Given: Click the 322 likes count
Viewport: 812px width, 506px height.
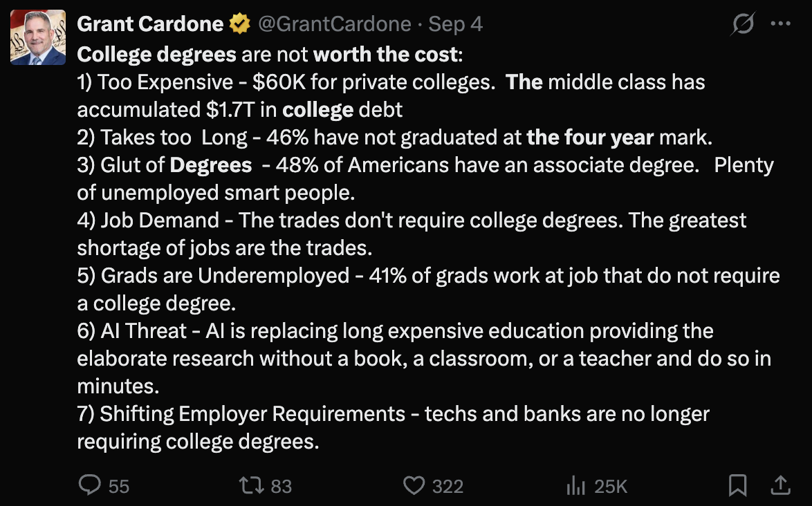Looking at the screenshot, I should pyautogui.click(x=447, y=486).
